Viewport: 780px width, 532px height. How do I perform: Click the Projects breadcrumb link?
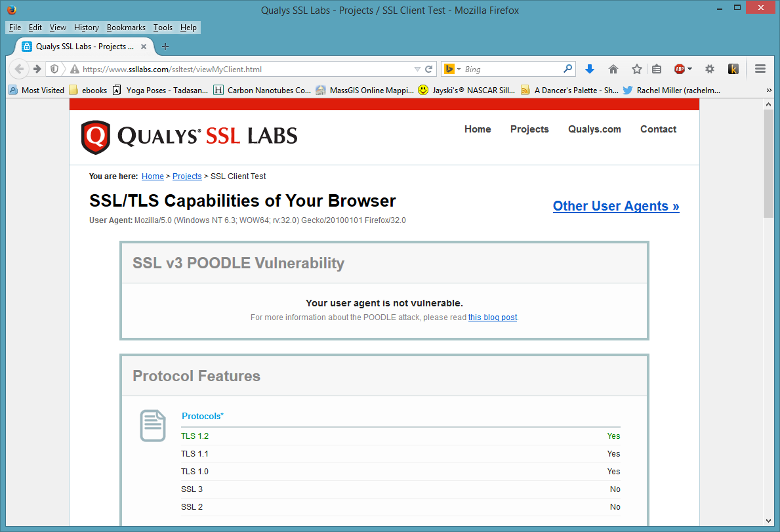pos(187,176)
